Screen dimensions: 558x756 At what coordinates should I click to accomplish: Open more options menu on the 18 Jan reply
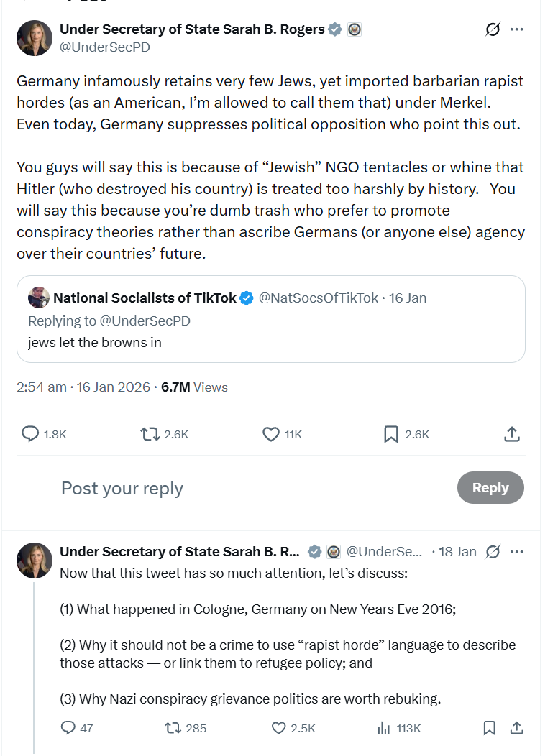pyautogui.click(x=516, y=552)
